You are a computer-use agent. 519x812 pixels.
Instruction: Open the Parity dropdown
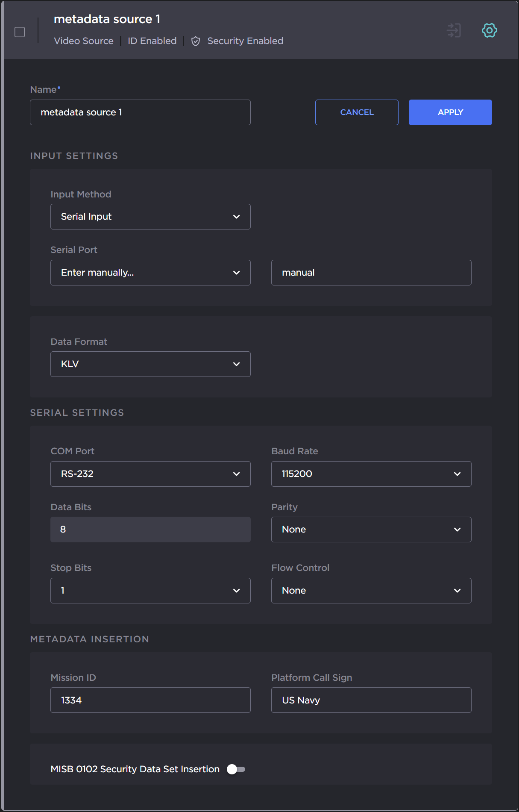pos(371,530)
